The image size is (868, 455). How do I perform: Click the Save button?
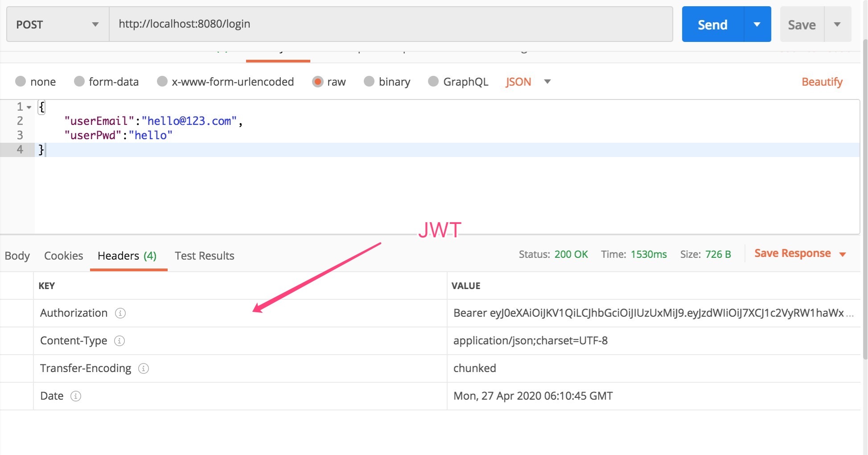(x=801, y=25)
